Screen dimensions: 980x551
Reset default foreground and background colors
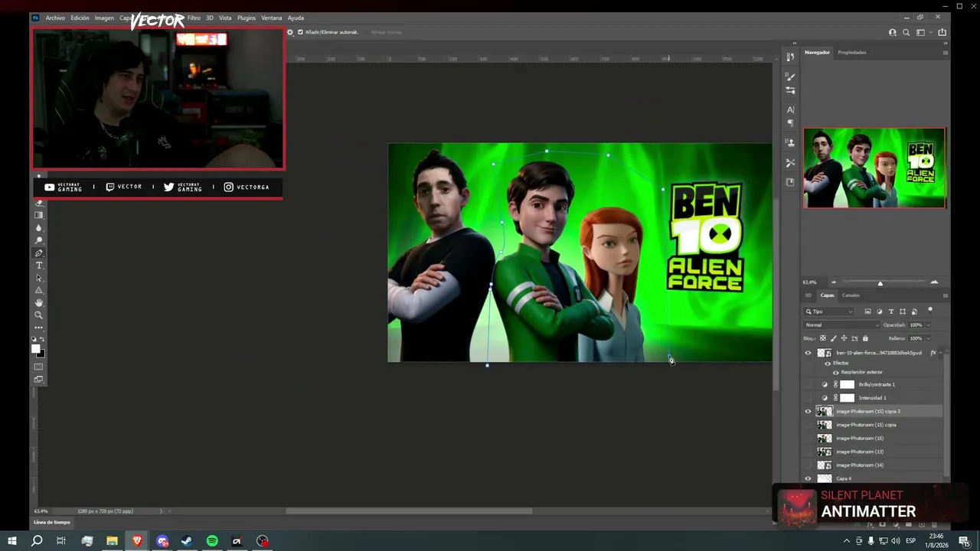(x=34, y=339)
